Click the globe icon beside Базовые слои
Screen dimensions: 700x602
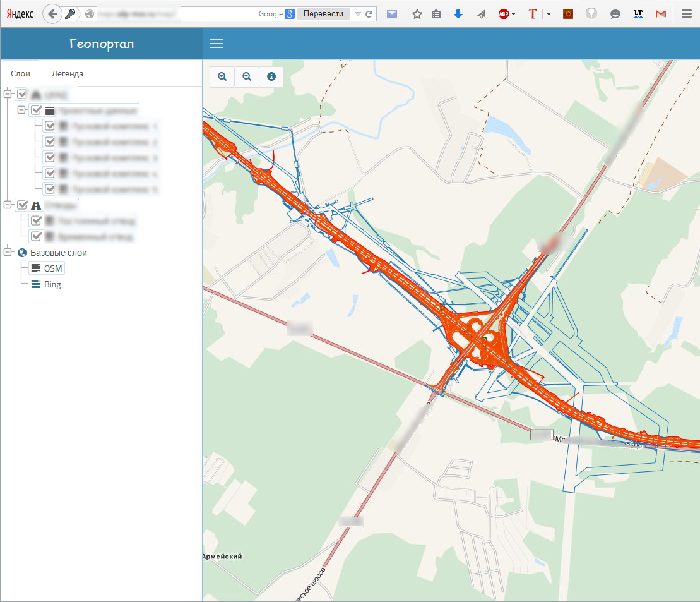[21, 252]
